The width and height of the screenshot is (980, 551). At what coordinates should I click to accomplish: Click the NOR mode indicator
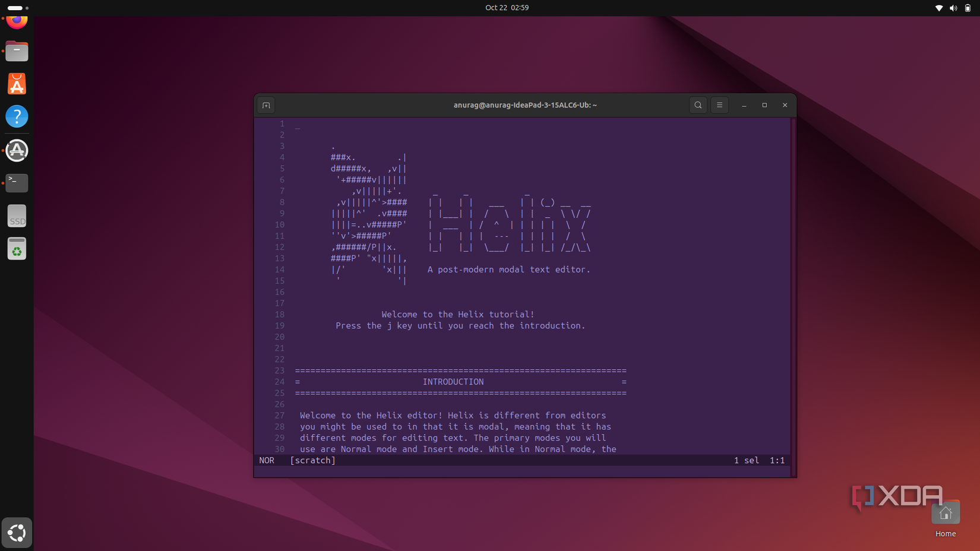coord(267,460)
